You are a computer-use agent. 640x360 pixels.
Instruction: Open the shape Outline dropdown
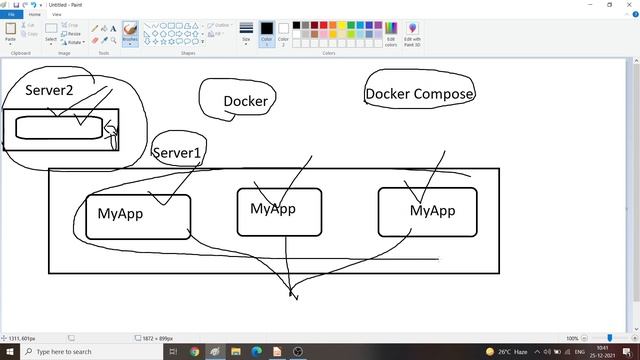click(220, 25)
